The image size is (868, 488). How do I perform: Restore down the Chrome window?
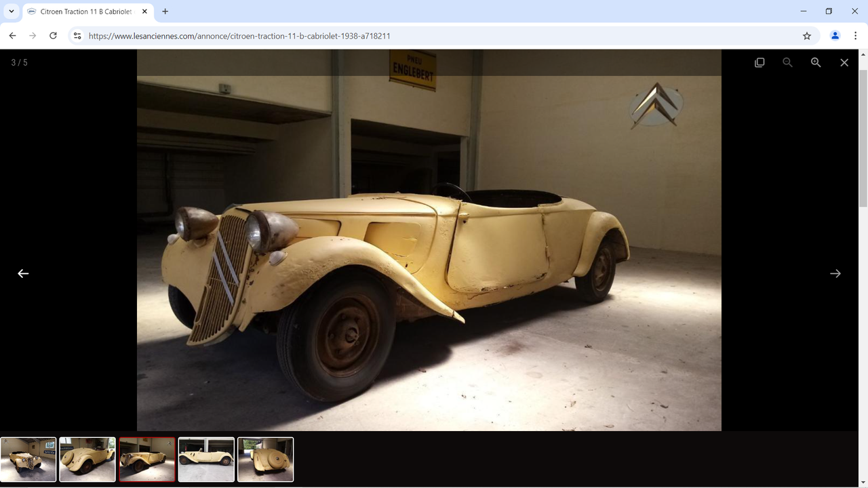(829, 12)
